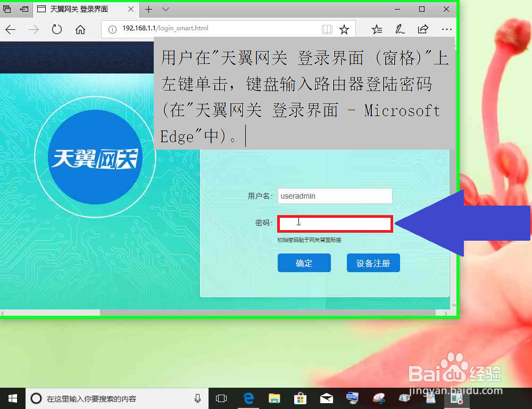Refresh the login page

tap(57, 29)
